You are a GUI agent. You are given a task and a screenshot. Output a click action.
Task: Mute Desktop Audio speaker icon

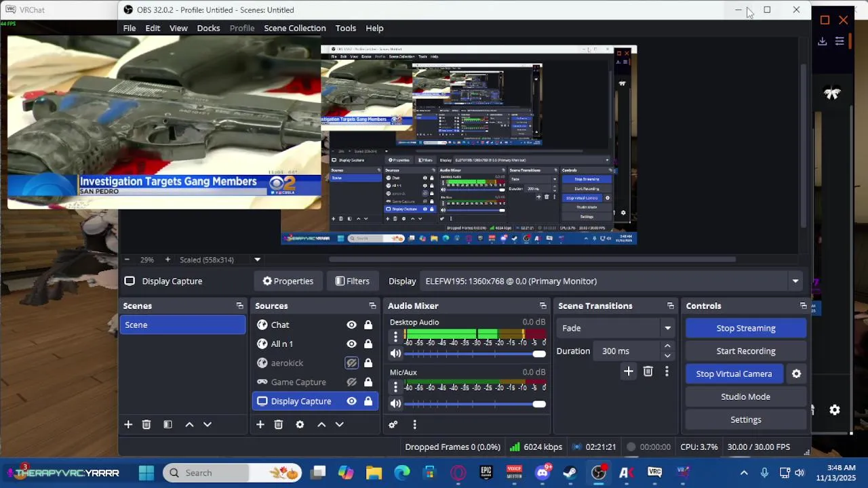395,354
